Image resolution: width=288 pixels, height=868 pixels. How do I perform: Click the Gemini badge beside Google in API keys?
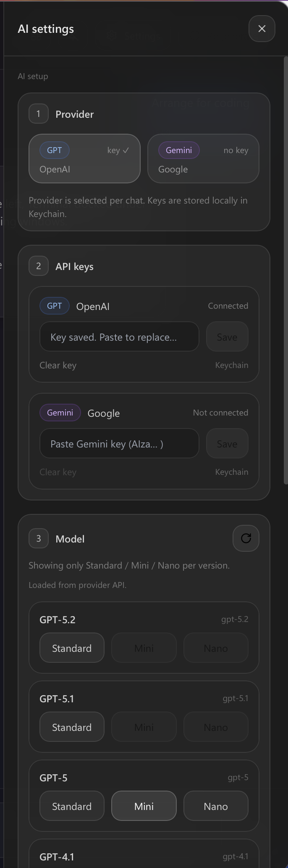point(60,413)
